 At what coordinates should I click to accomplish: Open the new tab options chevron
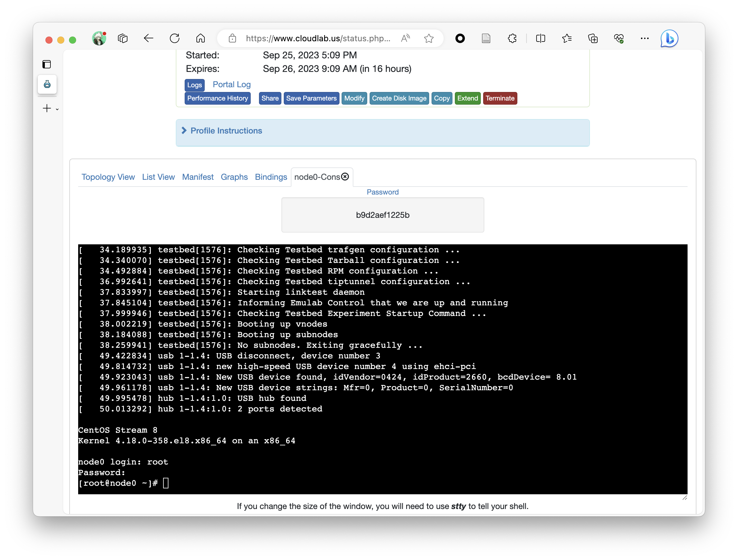58,109
